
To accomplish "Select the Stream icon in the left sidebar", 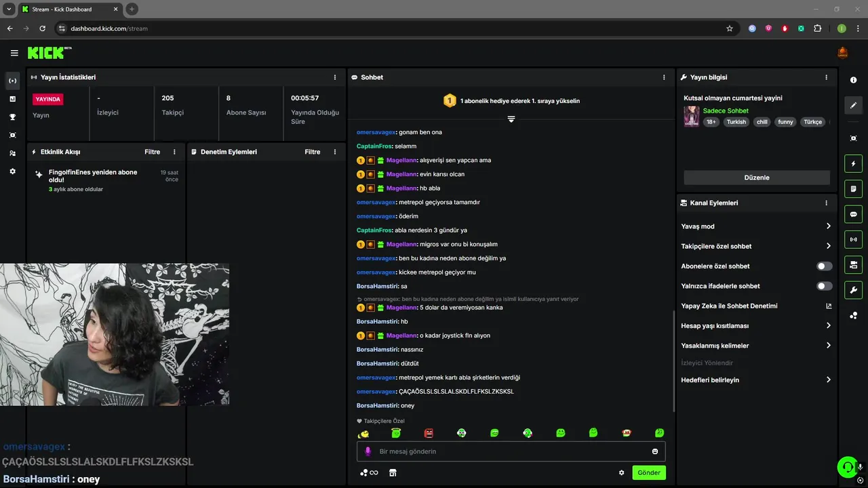I will pyautogui.click(x=12, y=81).
